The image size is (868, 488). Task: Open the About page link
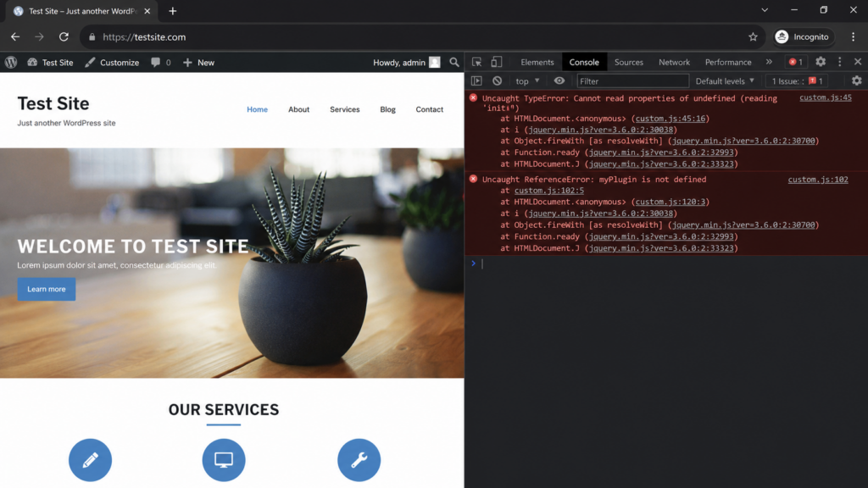pos(298,109)
